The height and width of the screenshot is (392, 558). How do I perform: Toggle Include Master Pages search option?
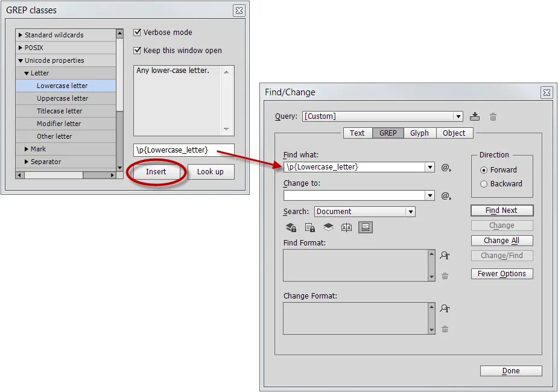coord(347,227)
